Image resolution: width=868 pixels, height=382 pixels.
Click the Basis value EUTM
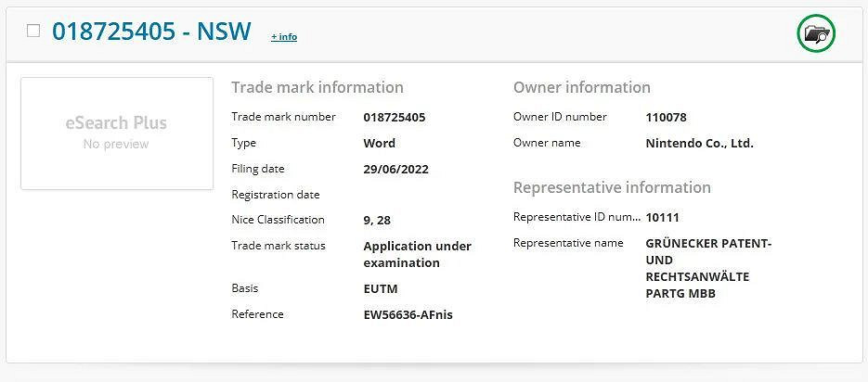[381, 289]
